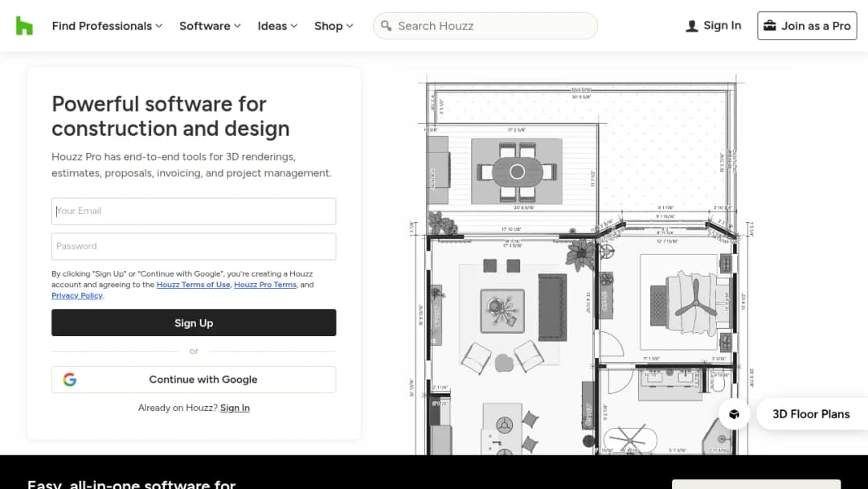The height and width of the screenshot is (489, 868).
Task: Open the Houzz Pro Terms link
Action: tap(265, 285)
